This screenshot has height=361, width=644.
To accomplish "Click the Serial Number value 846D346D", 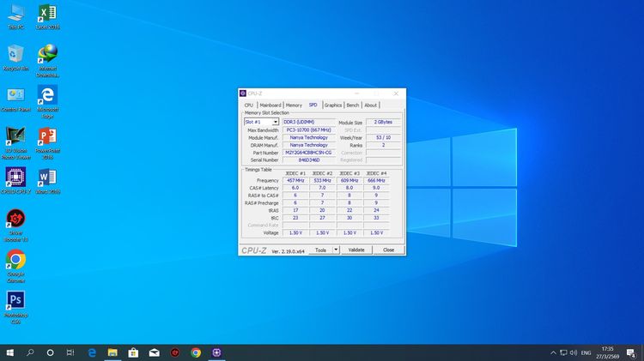I will pos(309,160).
